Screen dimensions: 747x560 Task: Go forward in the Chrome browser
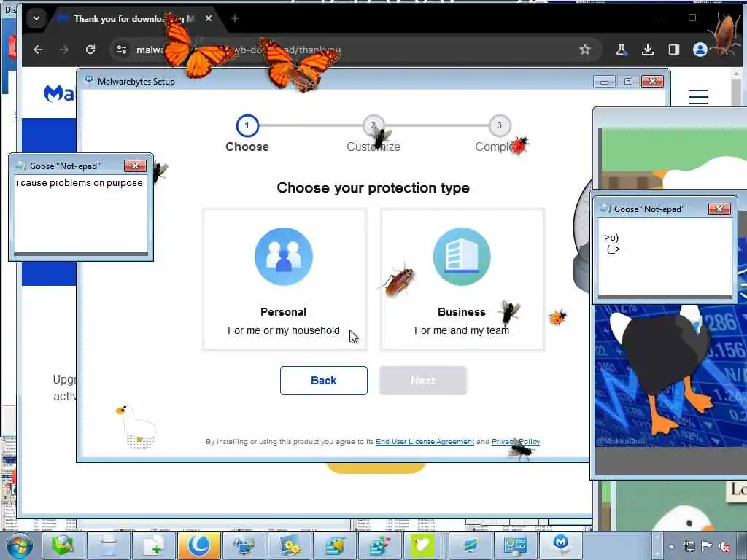click(64, 50)
